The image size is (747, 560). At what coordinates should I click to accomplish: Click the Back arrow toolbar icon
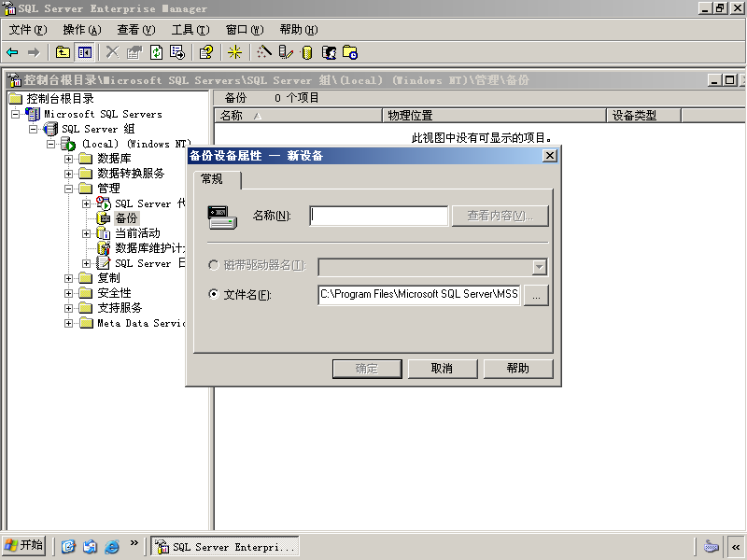12,52
